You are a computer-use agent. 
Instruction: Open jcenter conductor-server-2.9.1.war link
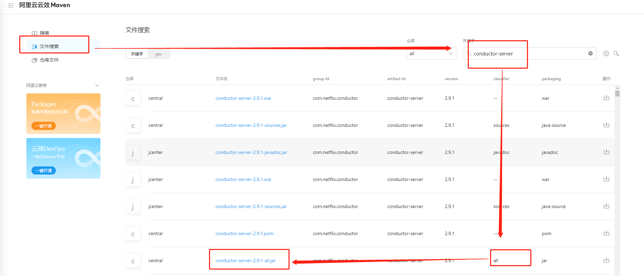243,179
